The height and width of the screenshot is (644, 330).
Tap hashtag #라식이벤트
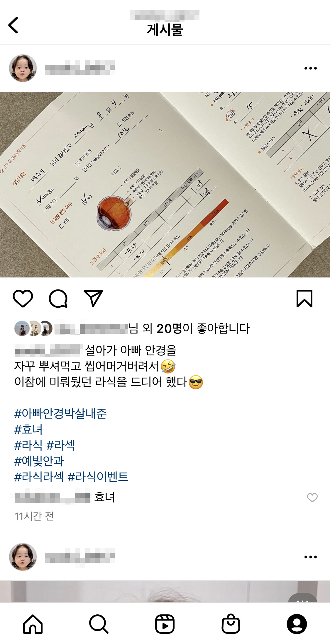tap(98, 477)
